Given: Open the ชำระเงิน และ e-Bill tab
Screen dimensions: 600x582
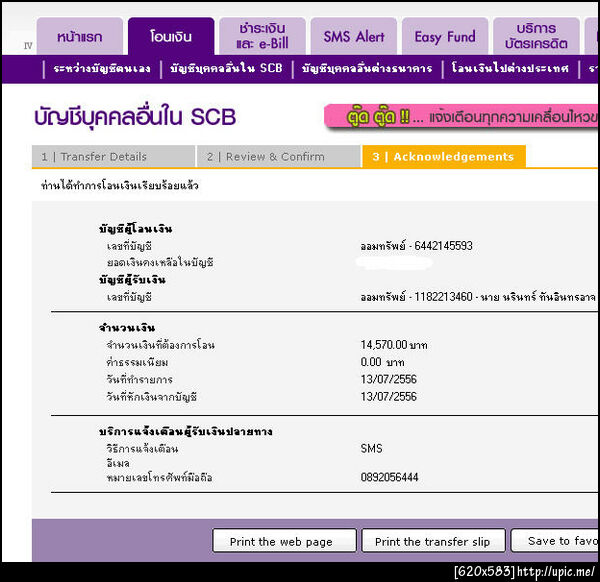Looking at the screenshot, I should (x=262, y=36).
